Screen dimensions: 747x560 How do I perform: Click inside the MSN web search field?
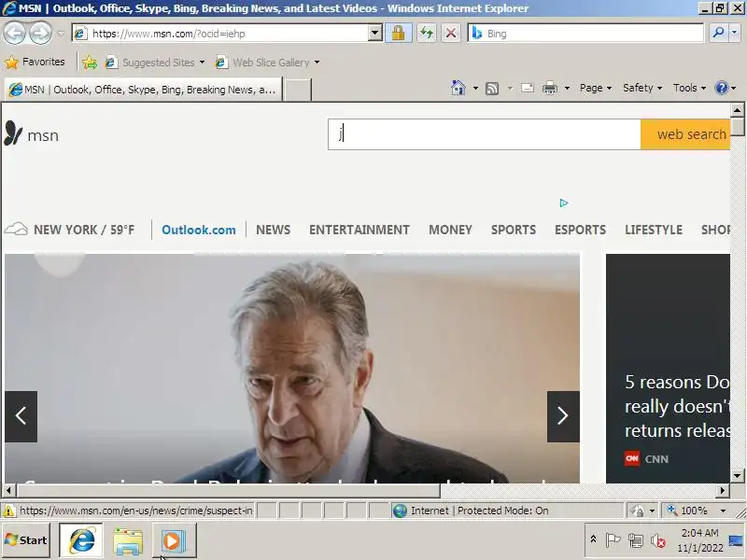click(x=484, y=134)
